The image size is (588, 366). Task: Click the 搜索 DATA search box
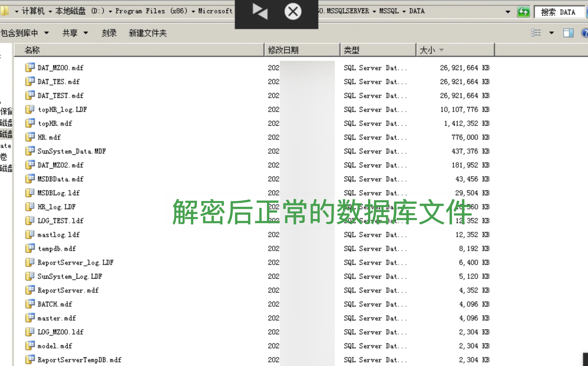(559, 12)
